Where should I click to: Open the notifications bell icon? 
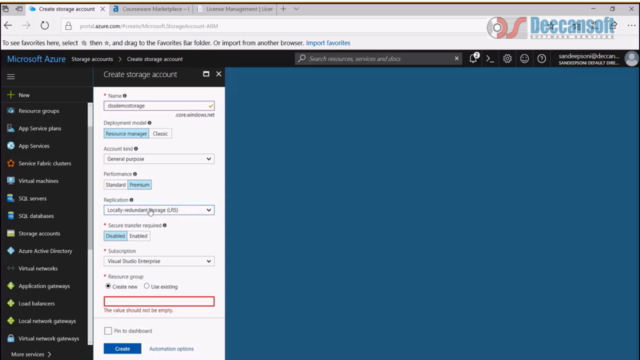click(473, 58)
